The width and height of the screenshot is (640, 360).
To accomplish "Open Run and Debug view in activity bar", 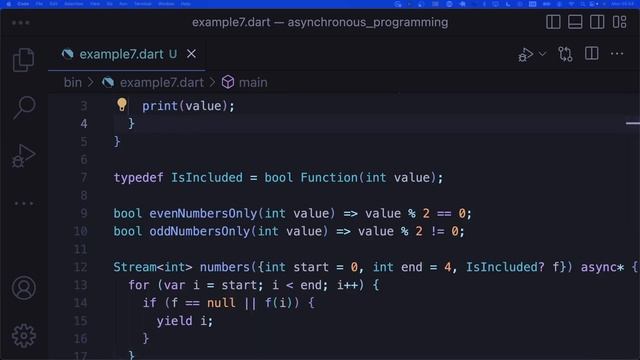I will pos(23,156).
